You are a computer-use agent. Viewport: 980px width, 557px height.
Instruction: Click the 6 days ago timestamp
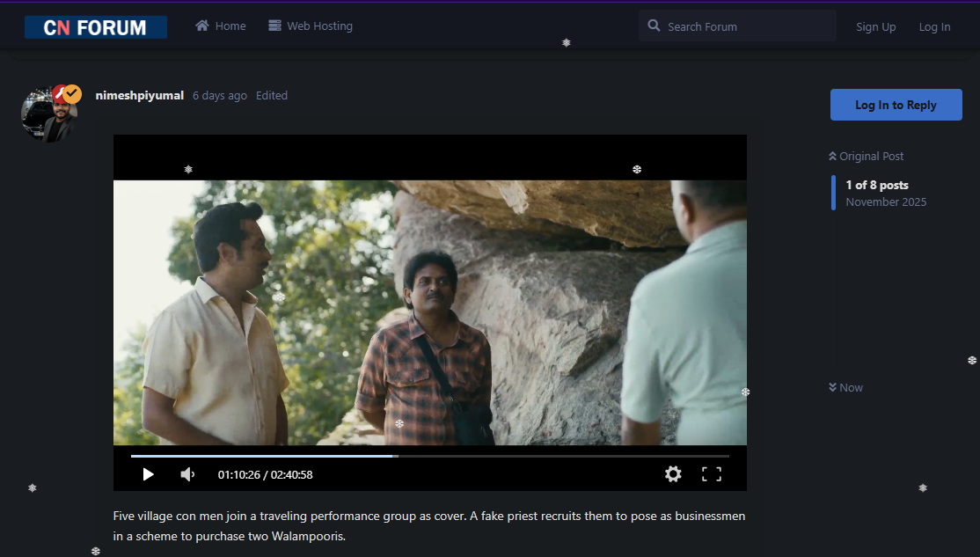[219, 96]
